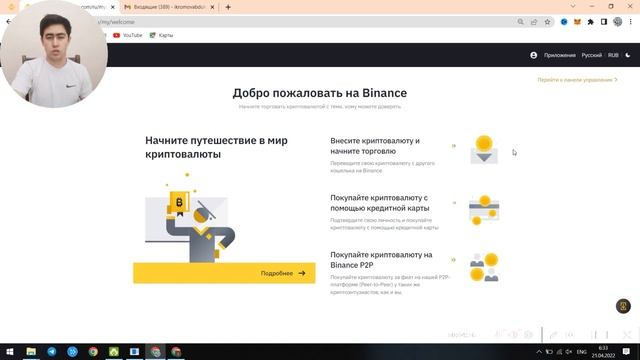Open the floating support chat button
The width and height of the screenshot is (640, 360).
coord(623,306)
